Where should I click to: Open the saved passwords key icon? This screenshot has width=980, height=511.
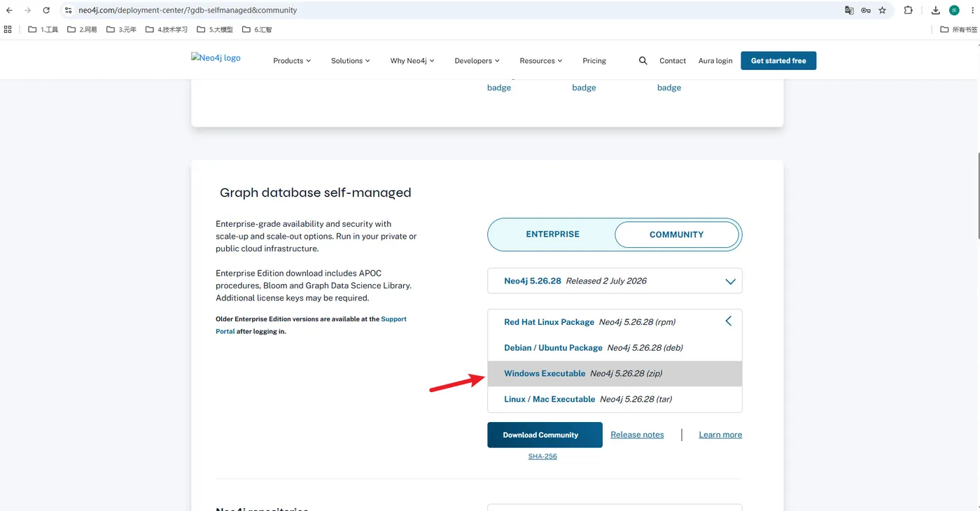click(866, 10)
